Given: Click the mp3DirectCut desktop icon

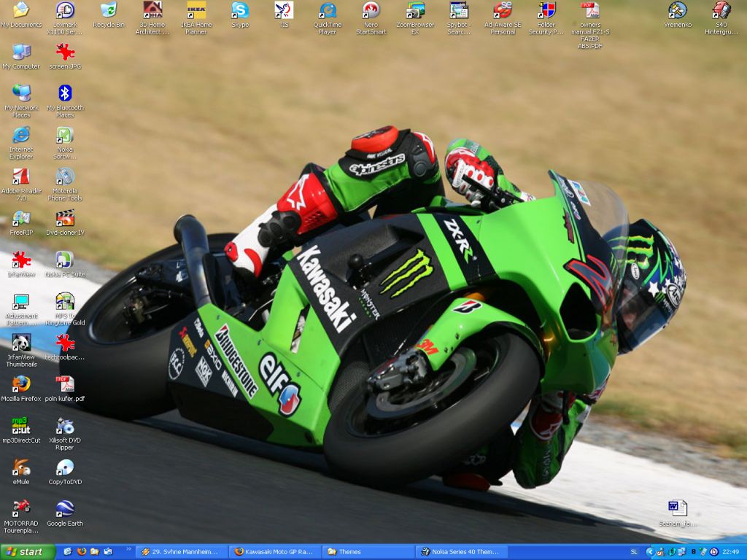Looking at the screenshot, I should [x=21, y=430].
